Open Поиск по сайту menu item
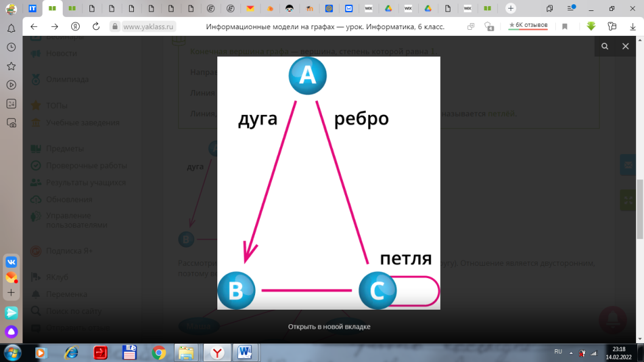Image resolution: width=644 pixels, height=362 pixels. (x=74, y=312)
